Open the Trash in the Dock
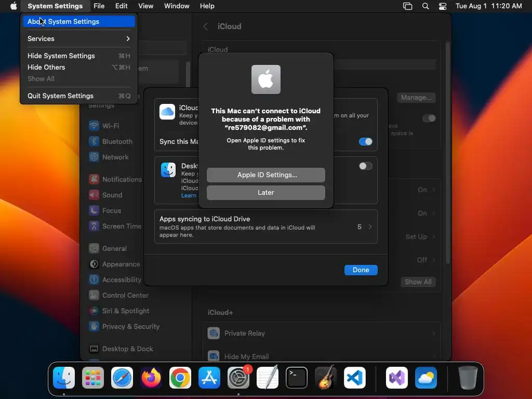The width and height of the screenshot is (532, 399). point(468,378)
